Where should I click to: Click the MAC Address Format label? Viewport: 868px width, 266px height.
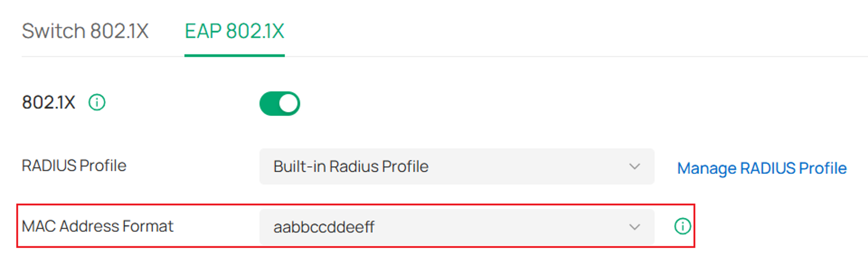pos(97,226)
